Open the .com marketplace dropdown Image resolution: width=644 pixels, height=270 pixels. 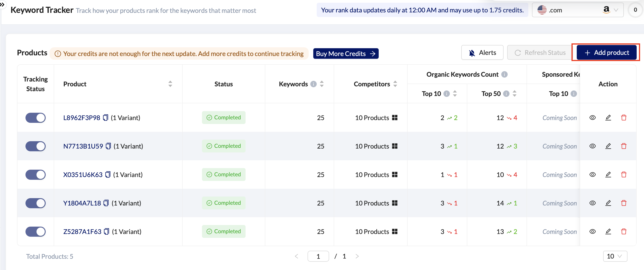click(x=577, y=10)
